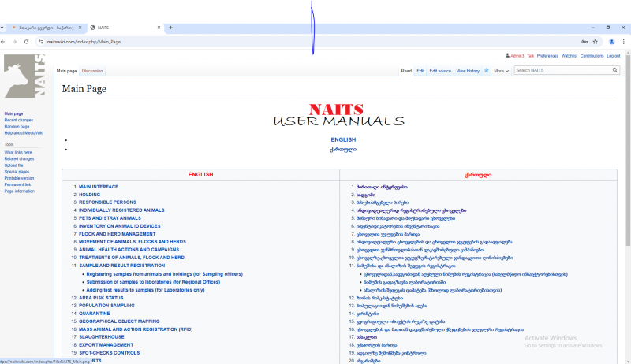The width and height of the screenshot is (631, 364).
Task: Select the Read tab
Action: click(x=406, y=71)
